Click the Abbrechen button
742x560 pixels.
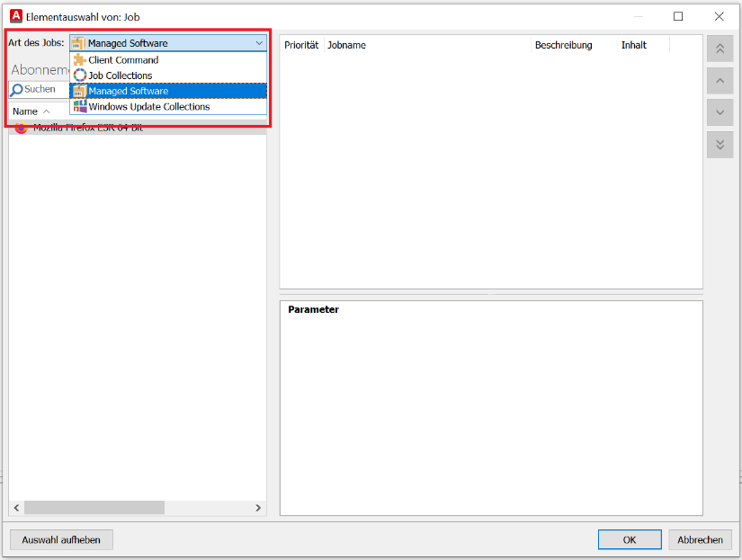[x=700, y=539]
